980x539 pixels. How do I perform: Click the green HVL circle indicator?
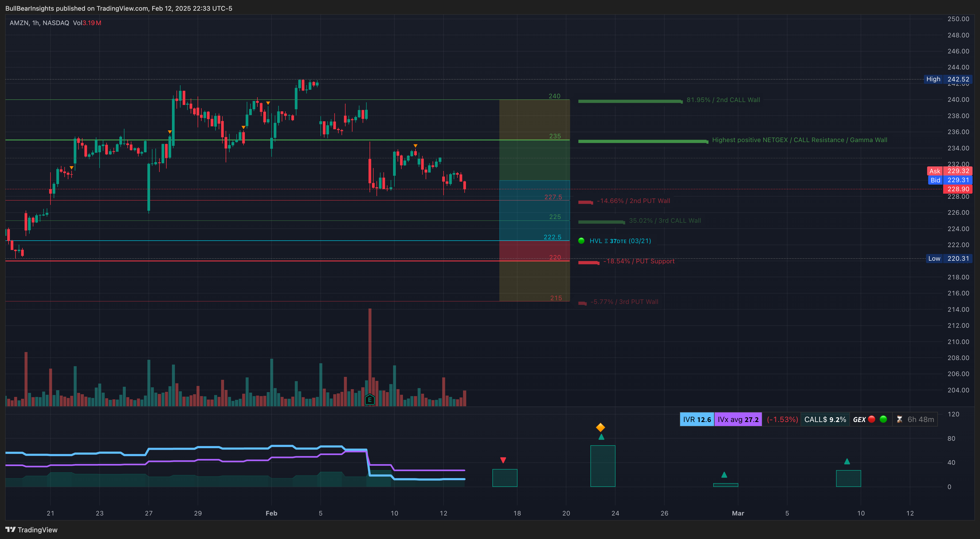coord(581,241)
